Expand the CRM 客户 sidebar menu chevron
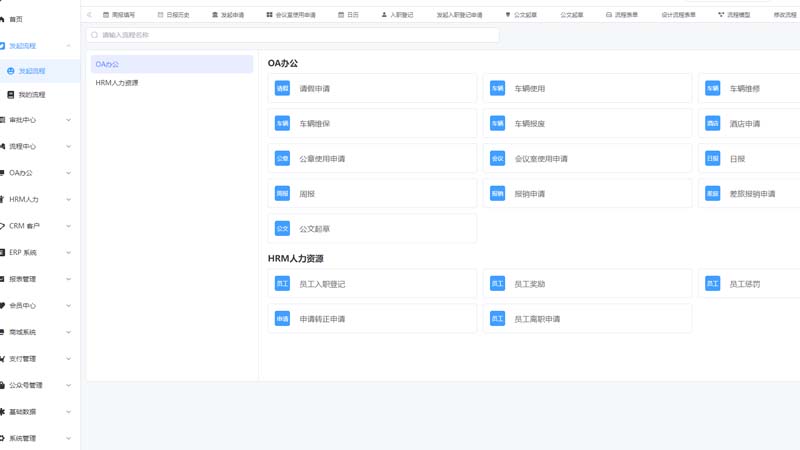The width and height of the screenshot is (800, 450). click(x=68, y=226)
